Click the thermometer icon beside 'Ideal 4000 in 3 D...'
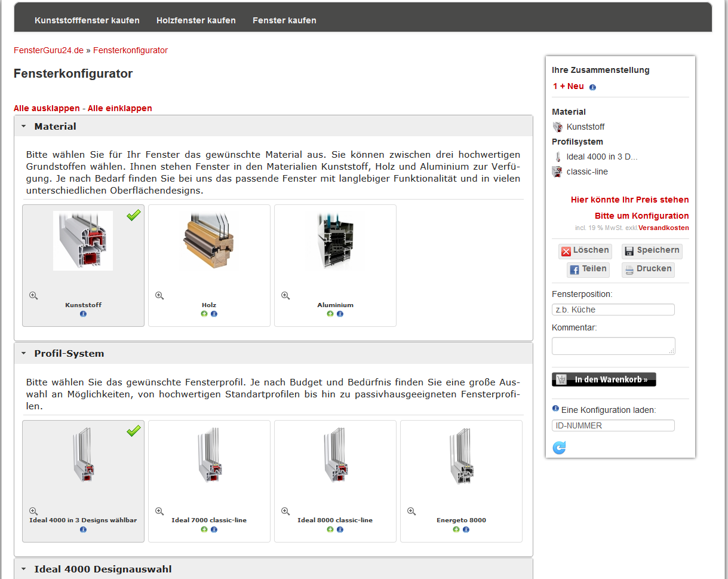728x579 pixels. tap(557, 157)
